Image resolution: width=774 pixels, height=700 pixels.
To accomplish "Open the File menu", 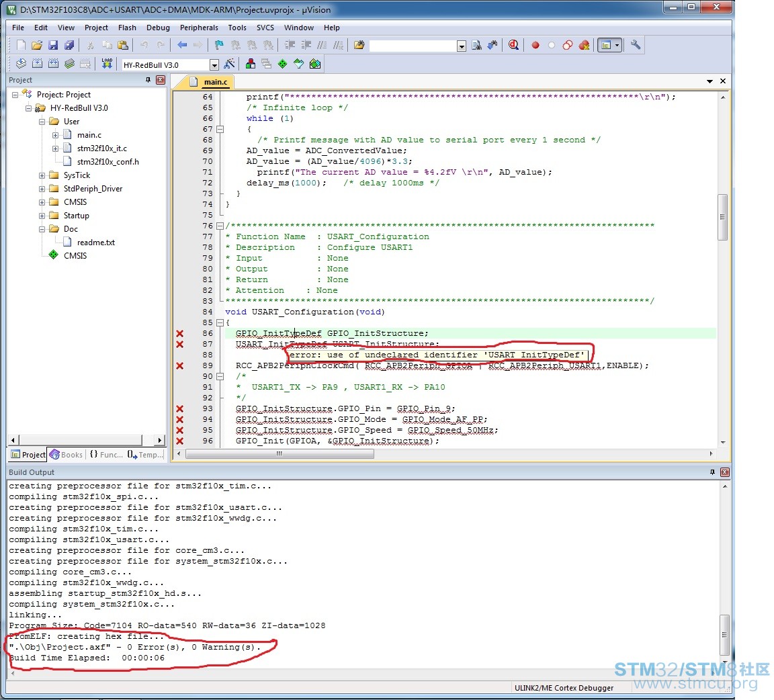I will pos(17,28).
